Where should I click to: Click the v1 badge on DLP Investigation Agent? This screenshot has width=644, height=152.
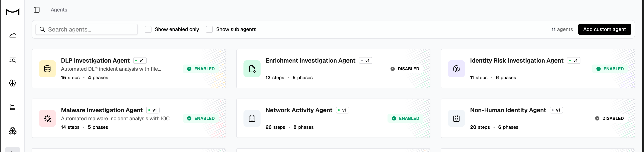tap(140, 60)
